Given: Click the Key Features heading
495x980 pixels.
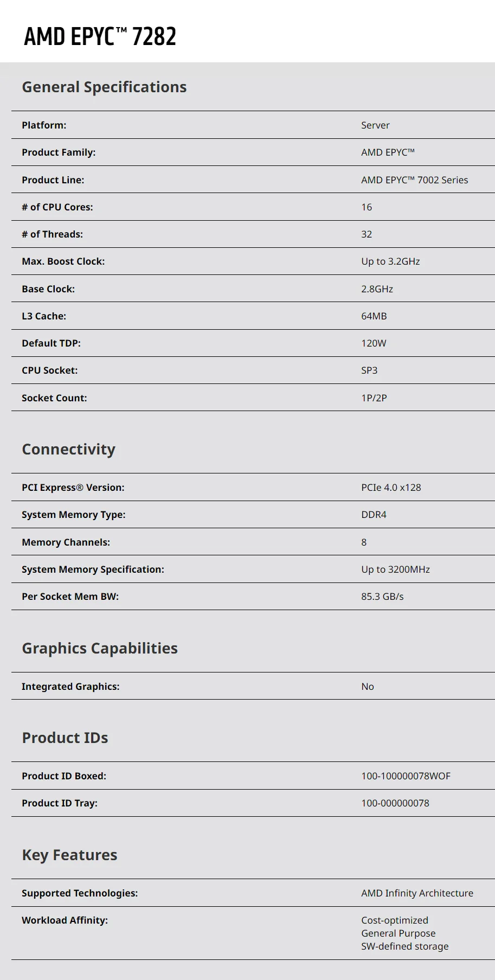Looking at the screenshot, I should tap(69, 855).
